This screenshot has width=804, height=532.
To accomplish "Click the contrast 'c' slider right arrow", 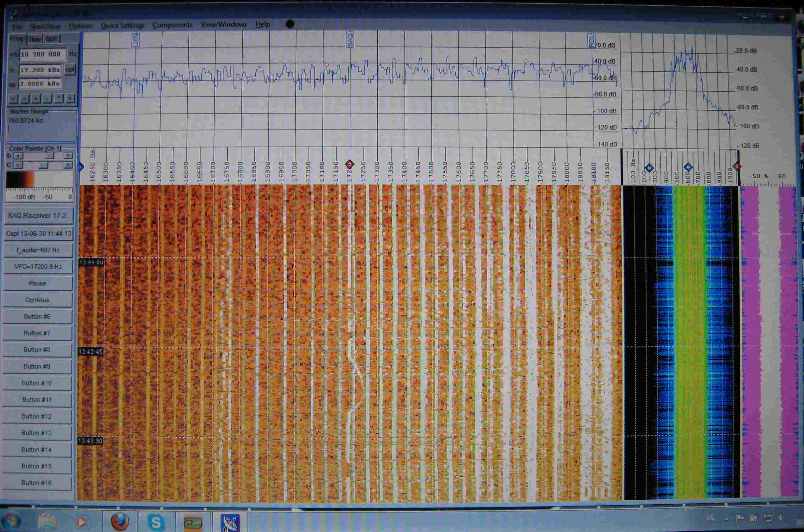I will click(x=68, y=165).
